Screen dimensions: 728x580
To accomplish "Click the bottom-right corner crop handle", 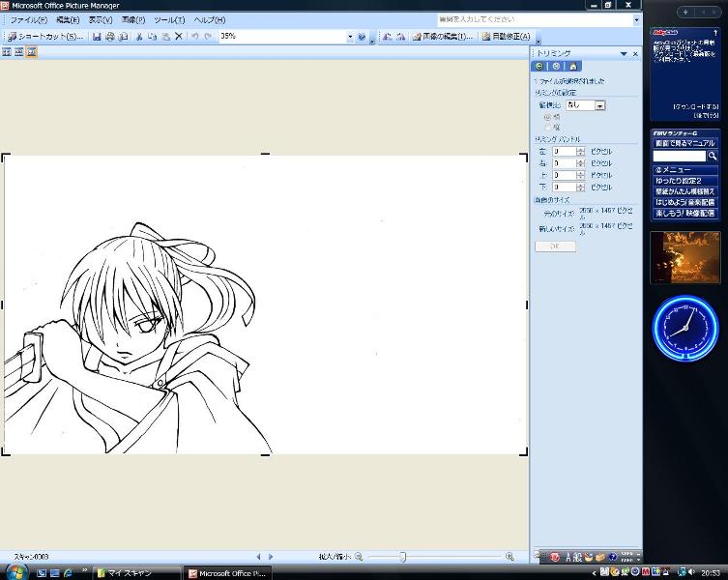I will point(524,451).
